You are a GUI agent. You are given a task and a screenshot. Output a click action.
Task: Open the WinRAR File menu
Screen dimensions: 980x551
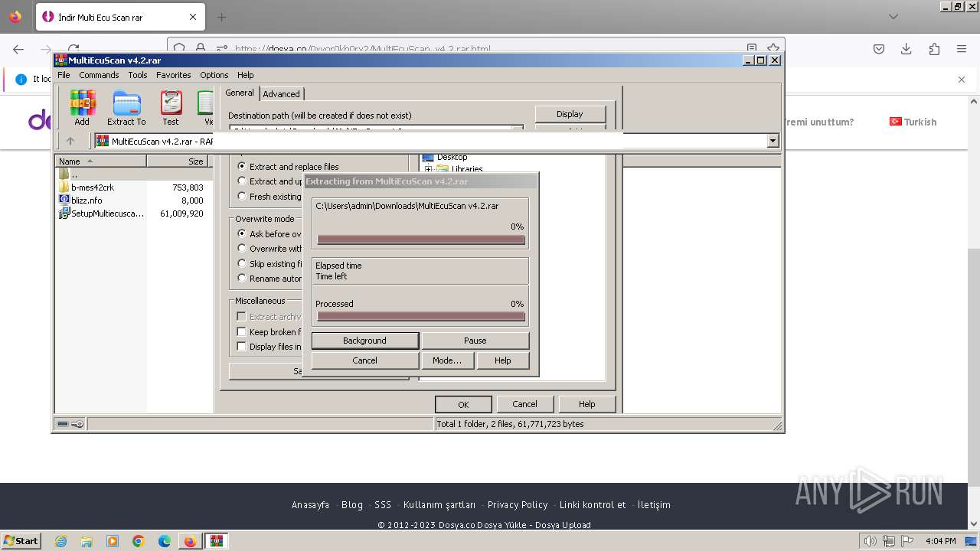point(64,75)
